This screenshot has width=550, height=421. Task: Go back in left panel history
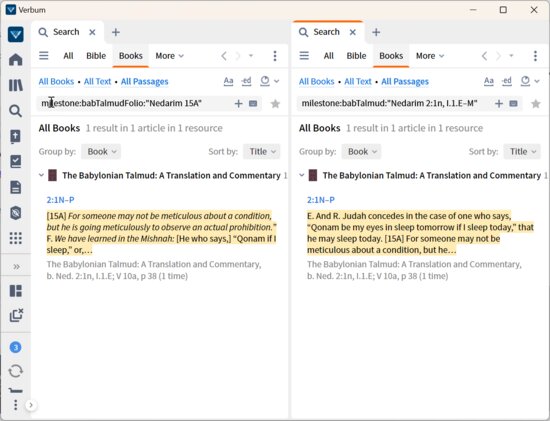(x=224, y=56)
